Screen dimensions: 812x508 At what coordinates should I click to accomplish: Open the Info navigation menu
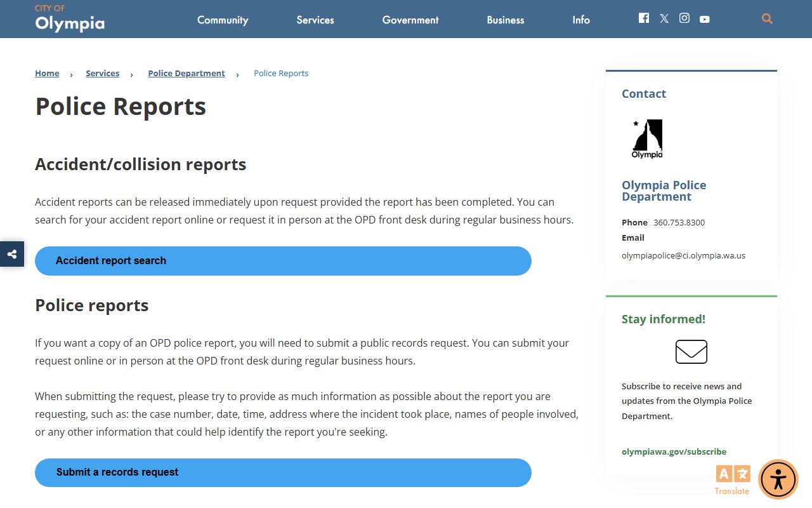coord(581,20)
